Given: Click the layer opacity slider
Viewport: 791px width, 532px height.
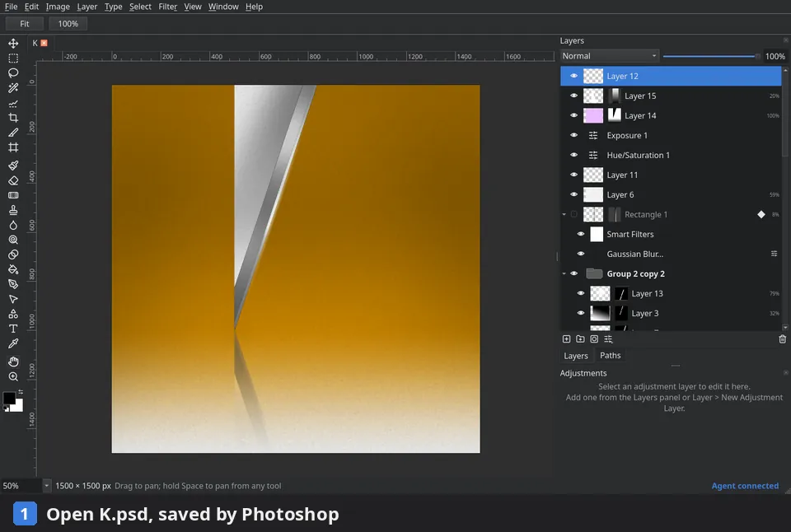Looking at the screenshot, I should (x=711, y=56).
